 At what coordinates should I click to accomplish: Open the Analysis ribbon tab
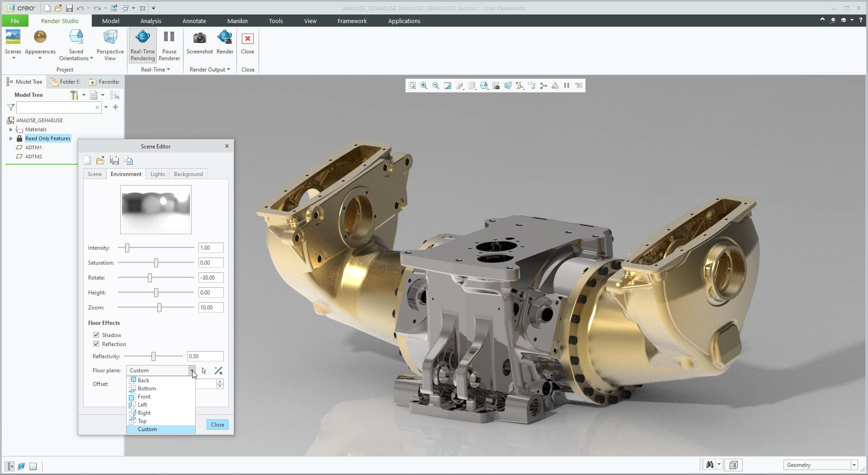tap(151, 21)
